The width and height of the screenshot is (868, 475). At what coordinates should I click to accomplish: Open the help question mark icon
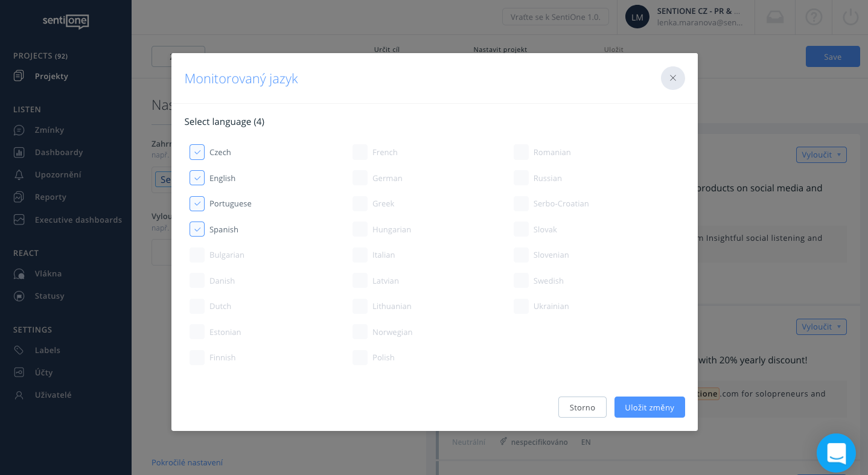coord(813,17)
